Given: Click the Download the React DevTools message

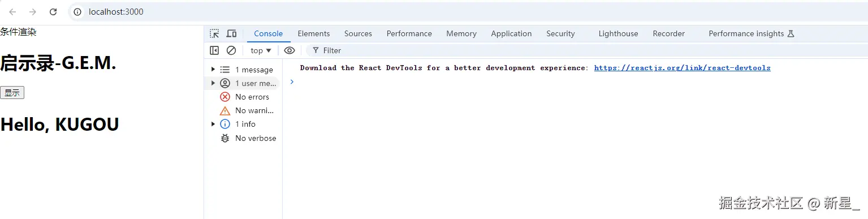Looking at the screenshot, I should (x=444, y=68).
